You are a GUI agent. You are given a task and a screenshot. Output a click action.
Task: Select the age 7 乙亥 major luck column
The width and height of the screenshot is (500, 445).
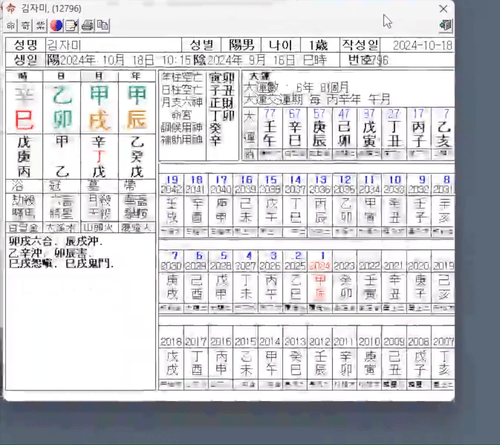click(x=443, y=133)
